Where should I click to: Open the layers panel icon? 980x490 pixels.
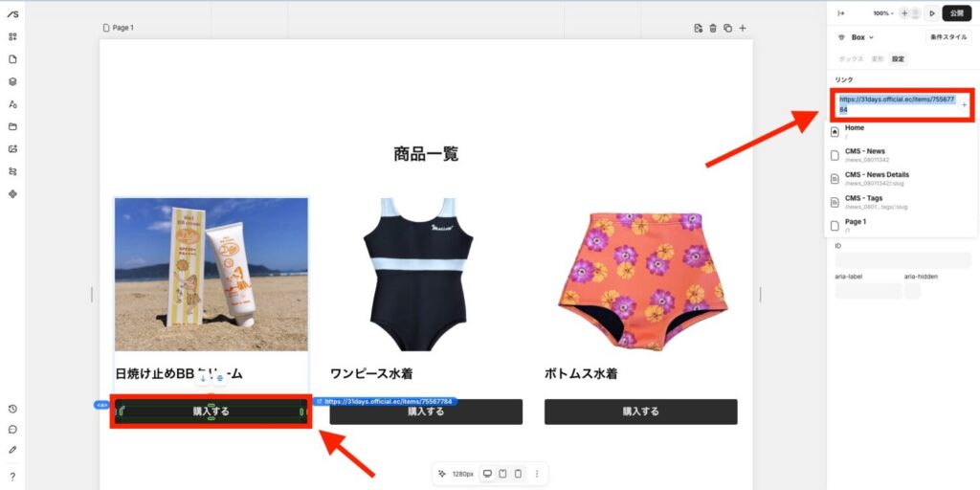point(12,82)
